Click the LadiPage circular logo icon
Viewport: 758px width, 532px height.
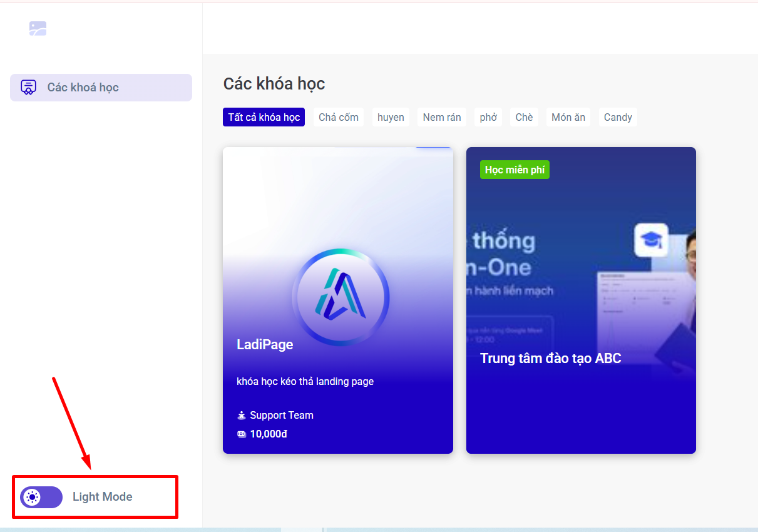tap(341, 297)
